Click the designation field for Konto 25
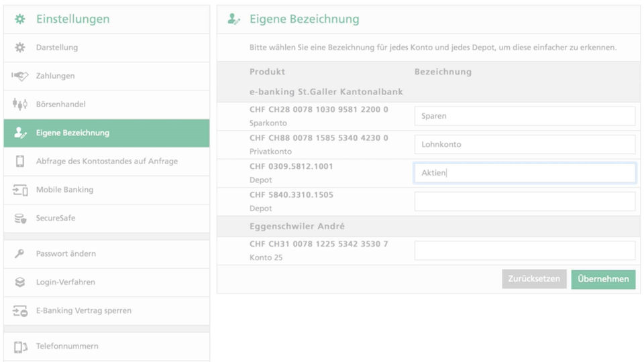Viewport: 644px width, 362px height. [x=525, y=250]
